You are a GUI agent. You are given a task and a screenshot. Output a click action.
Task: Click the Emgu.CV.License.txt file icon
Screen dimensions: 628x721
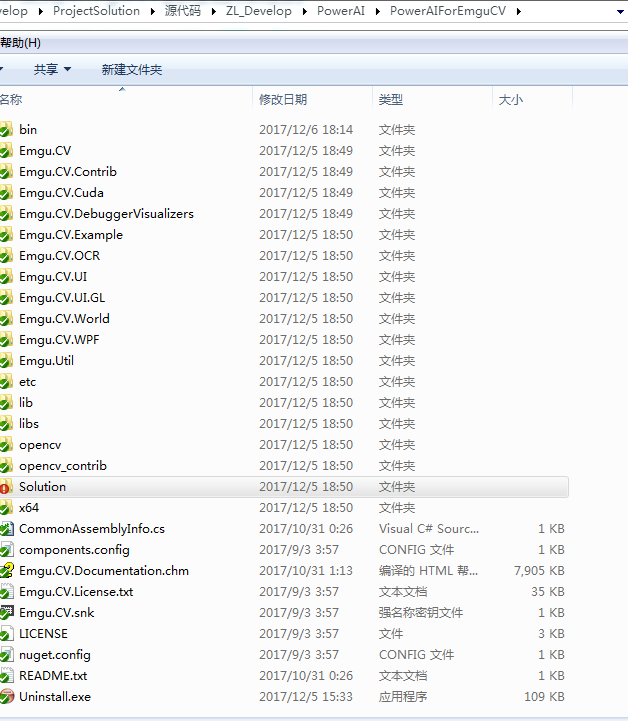tap(6, 592)
